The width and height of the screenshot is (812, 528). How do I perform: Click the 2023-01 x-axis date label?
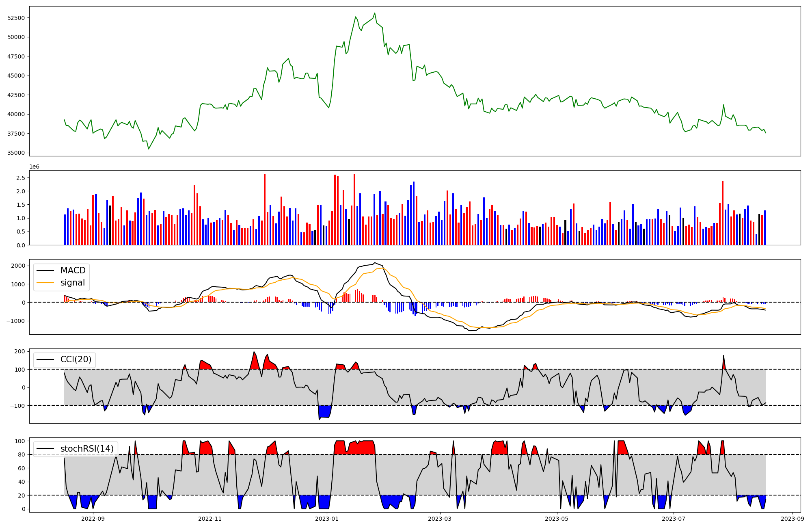pyautogui.click(x=327, y=519)
